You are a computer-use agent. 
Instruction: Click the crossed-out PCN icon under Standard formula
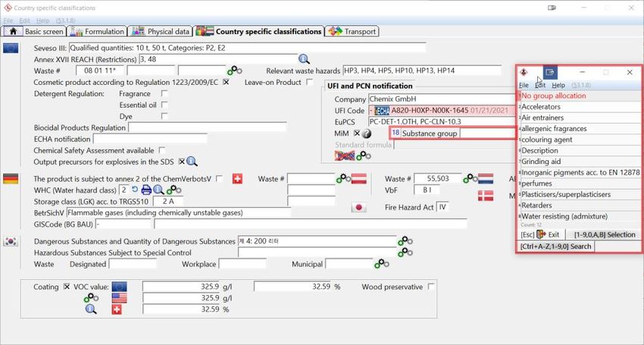(x=345, y=156)
